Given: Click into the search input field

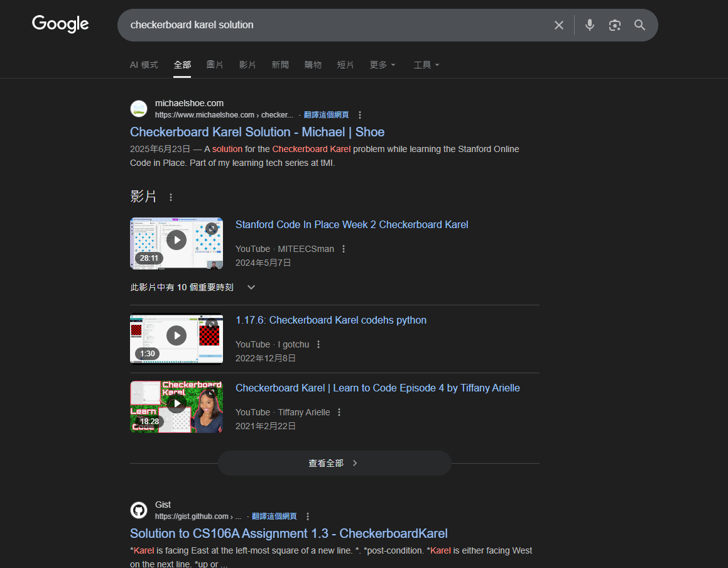Looking at the screenshot, I should [x=333, y=25].
